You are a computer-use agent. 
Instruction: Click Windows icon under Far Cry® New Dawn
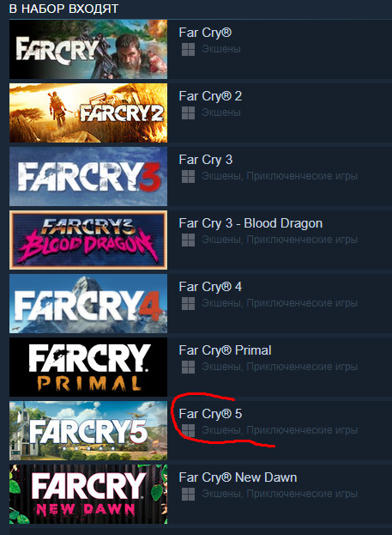tap(188, 494)
